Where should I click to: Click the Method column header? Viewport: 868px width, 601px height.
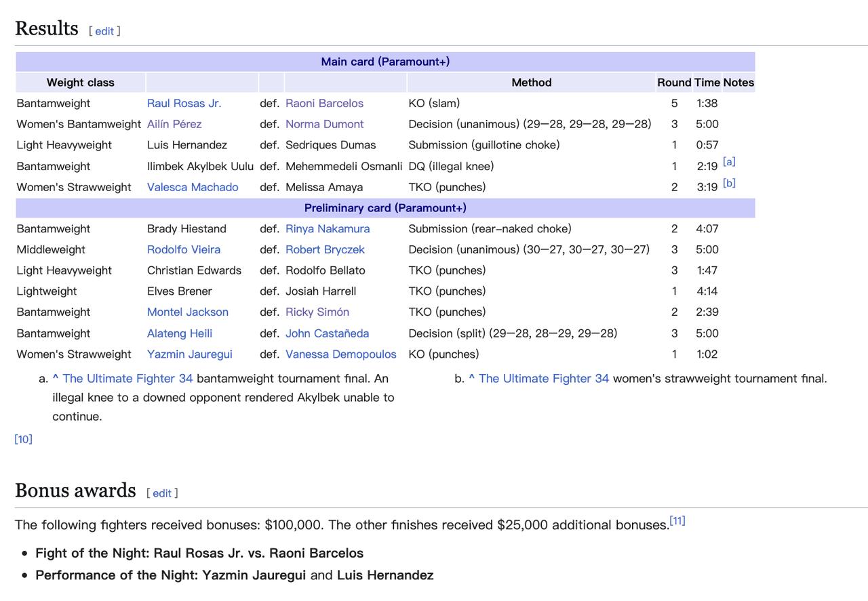click(532, 83)
